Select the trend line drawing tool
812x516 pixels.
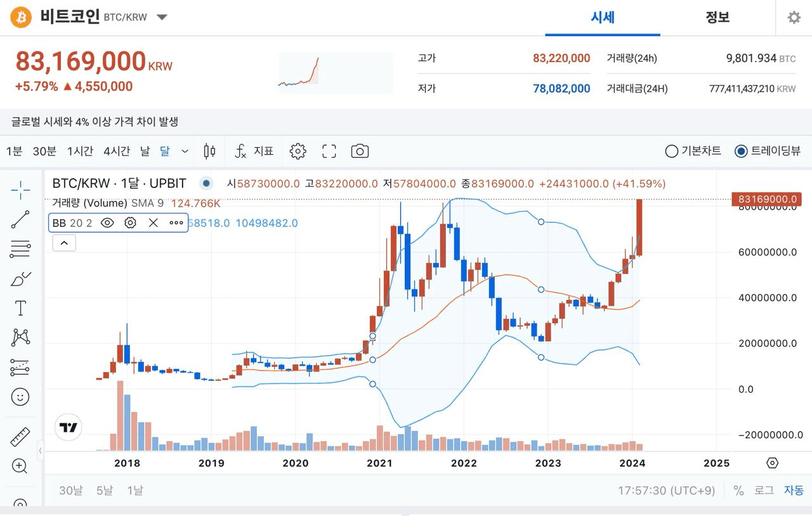[x=20, y=219]
